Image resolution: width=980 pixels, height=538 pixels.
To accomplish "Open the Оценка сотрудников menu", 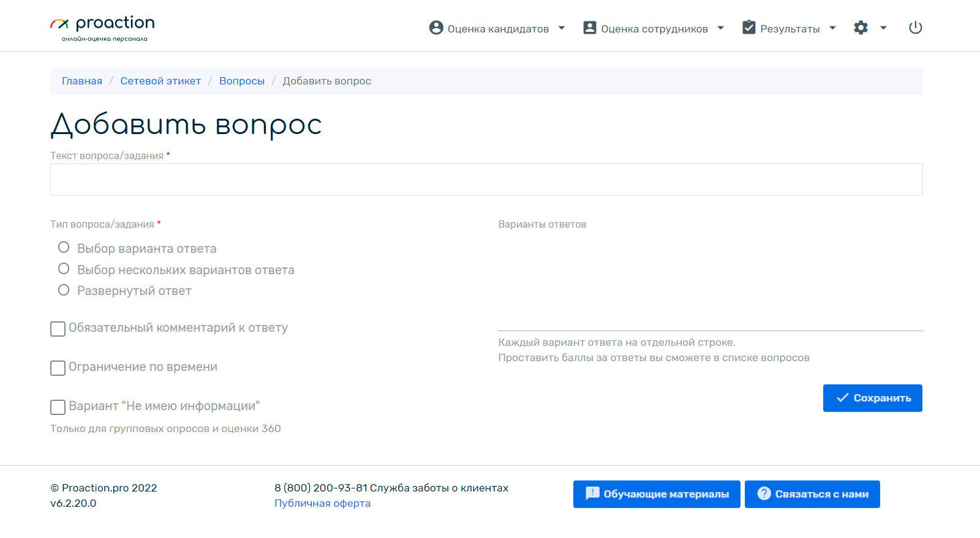I will pos(654,28).
